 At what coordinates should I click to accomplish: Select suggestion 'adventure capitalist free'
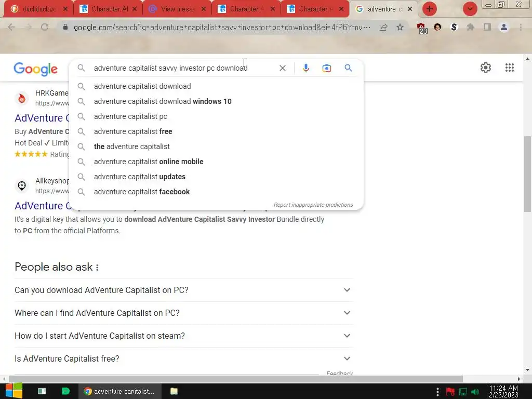click(x=216, y=131)
